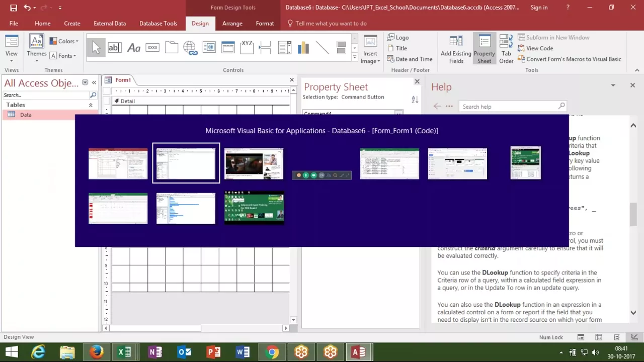644x362 pixels.
Task: Toggle Add Existing Fields pane
Action: coord(456,49)
